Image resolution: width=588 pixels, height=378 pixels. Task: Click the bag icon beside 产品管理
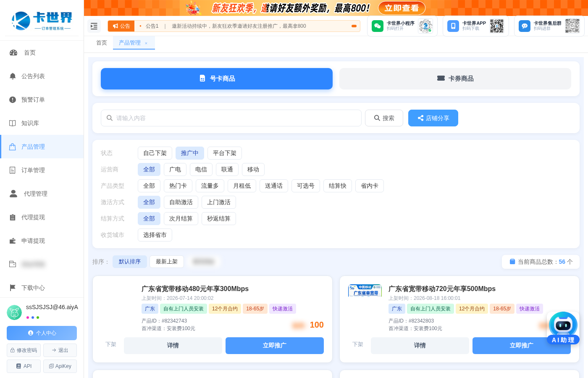coord(13,147)
